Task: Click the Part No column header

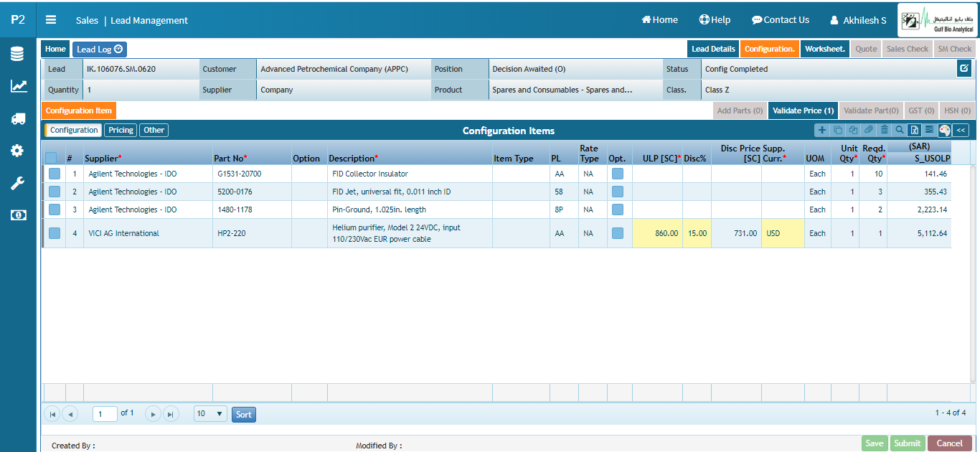Action: coord(230,158)
